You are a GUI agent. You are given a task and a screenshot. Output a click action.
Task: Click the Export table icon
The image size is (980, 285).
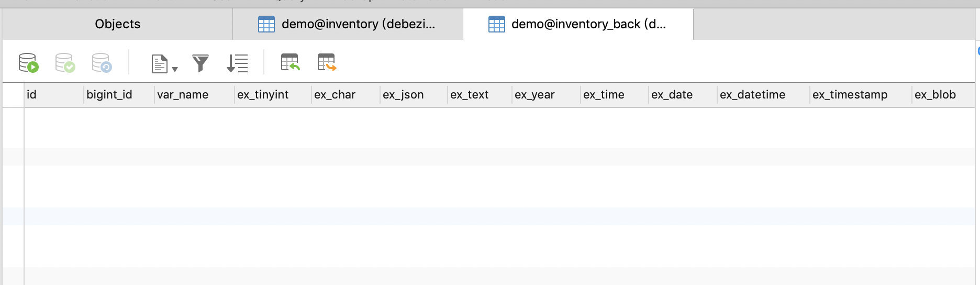pos(327,63)
